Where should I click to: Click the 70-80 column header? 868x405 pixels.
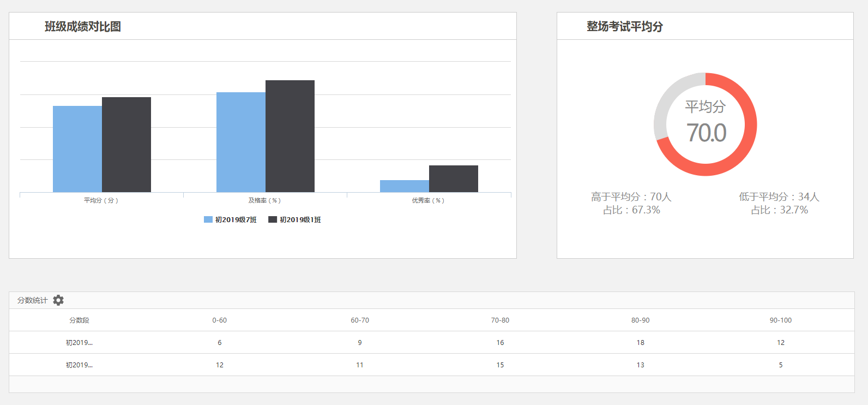tap(500, 320)
